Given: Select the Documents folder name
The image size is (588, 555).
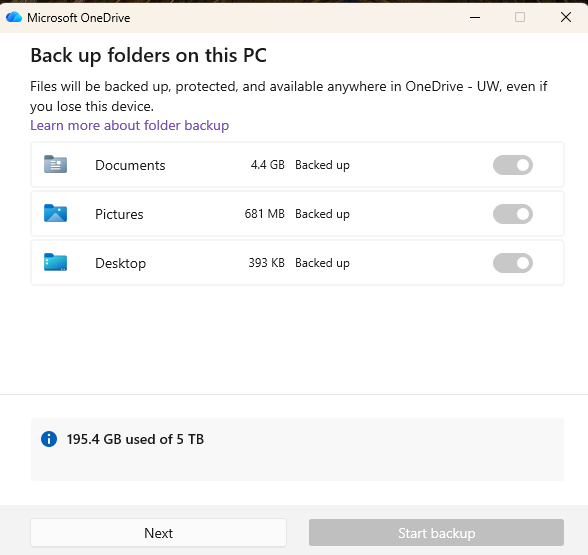Looking at the screenshot, I should (x=130, y=165).
